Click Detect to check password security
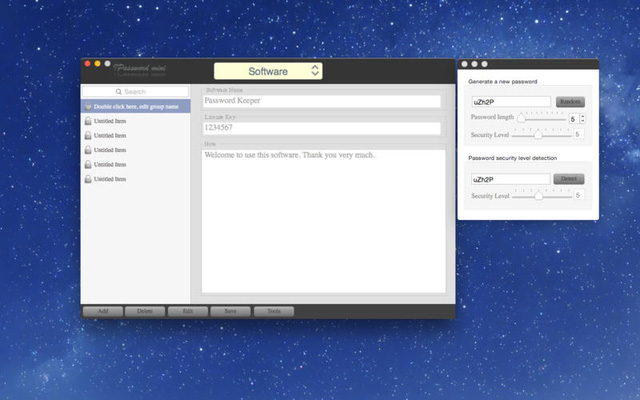This screenshot has height=400, width=640. click(568, 179)
